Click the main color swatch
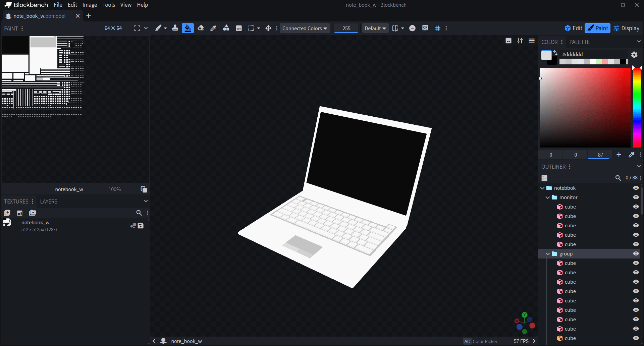The image size is (644, 346). pyautogui.click(x=546, y=55)
